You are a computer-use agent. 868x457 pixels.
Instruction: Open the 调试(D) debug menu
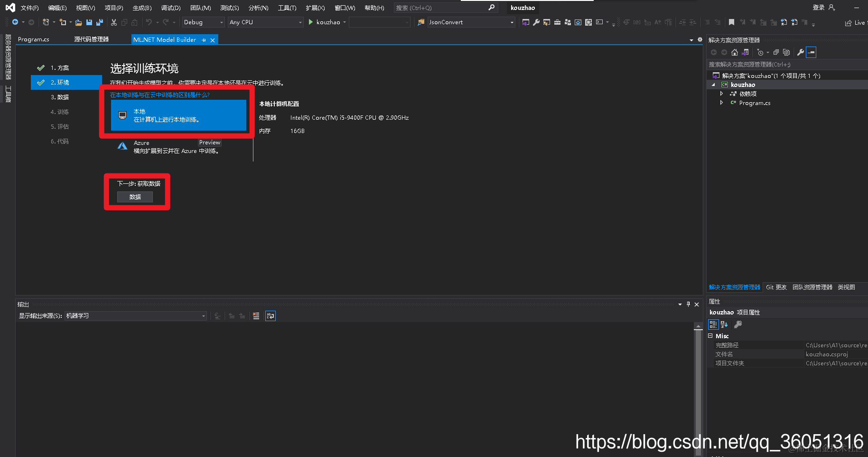(171, 8)
